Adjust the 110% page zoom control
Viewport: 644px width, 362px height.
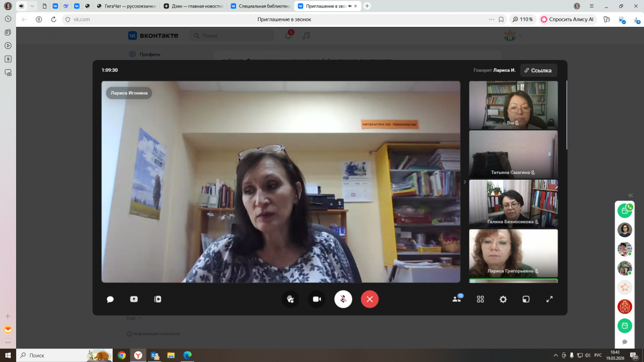pos(523,19)
